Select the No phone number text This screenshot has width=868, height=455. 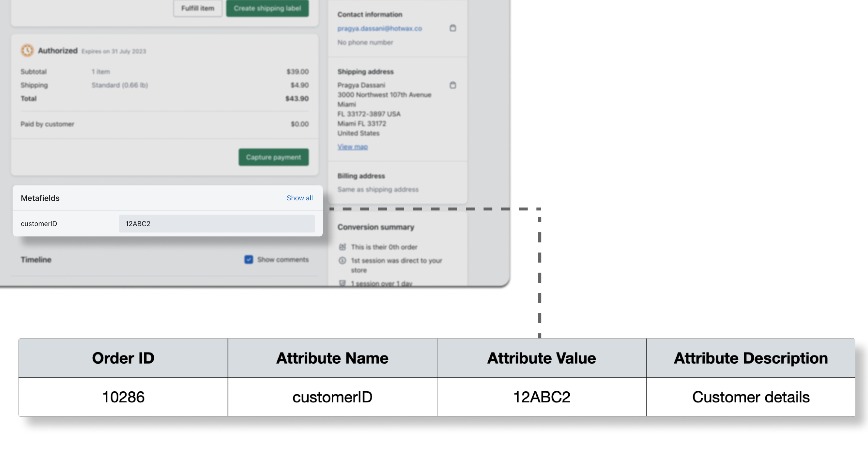(x=365, y=42)
